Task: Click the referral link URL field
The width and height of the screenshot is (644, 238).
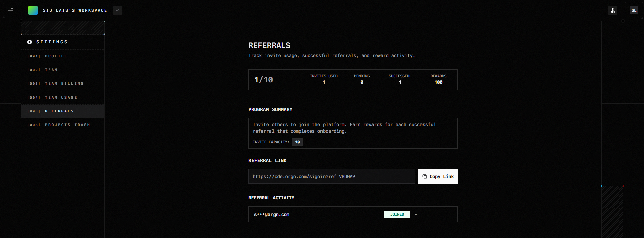Action: (332, 176)
